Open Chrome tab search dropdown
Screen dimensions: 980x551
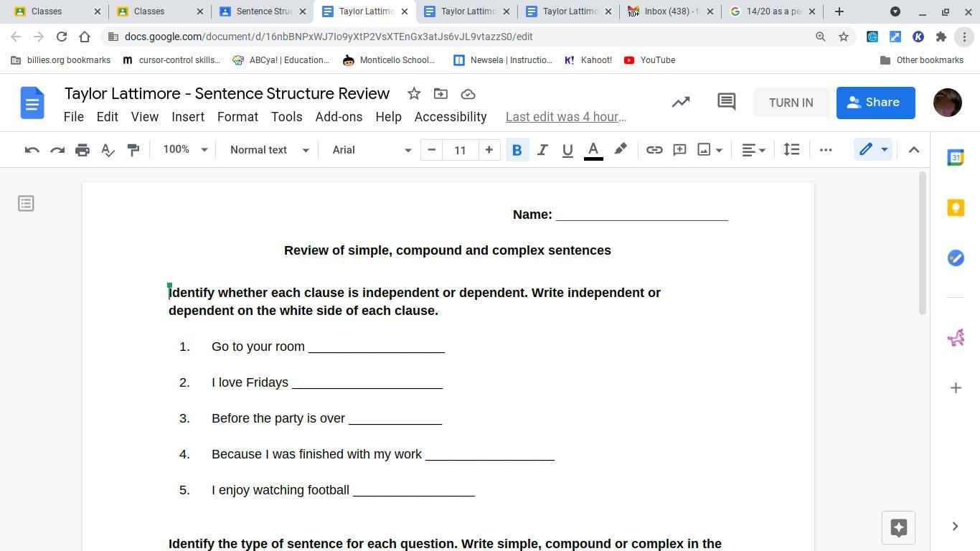pyautogui.click(x=895, y=11)
